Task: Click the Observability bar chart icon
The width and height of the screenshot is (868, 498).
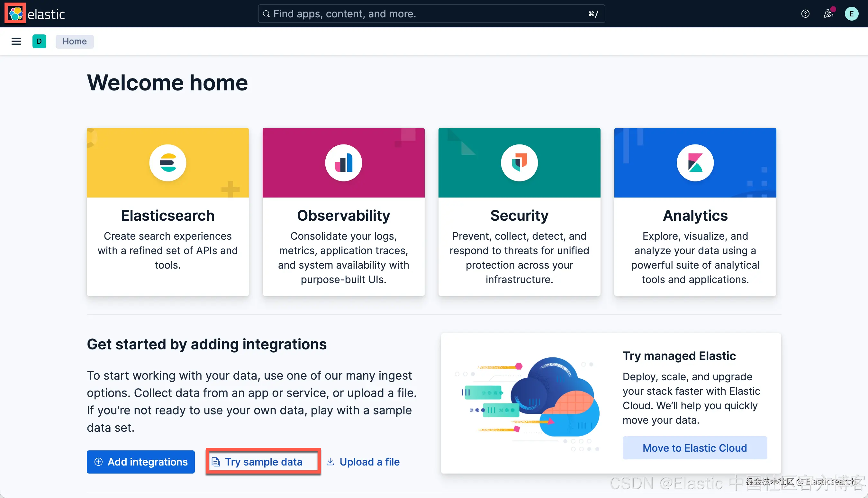Action: pos(343,163)
